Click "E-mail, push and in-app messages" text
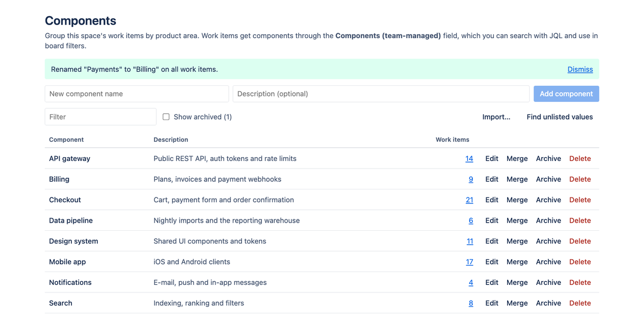Viewport: 644px width, 315px height. point(210,282)
